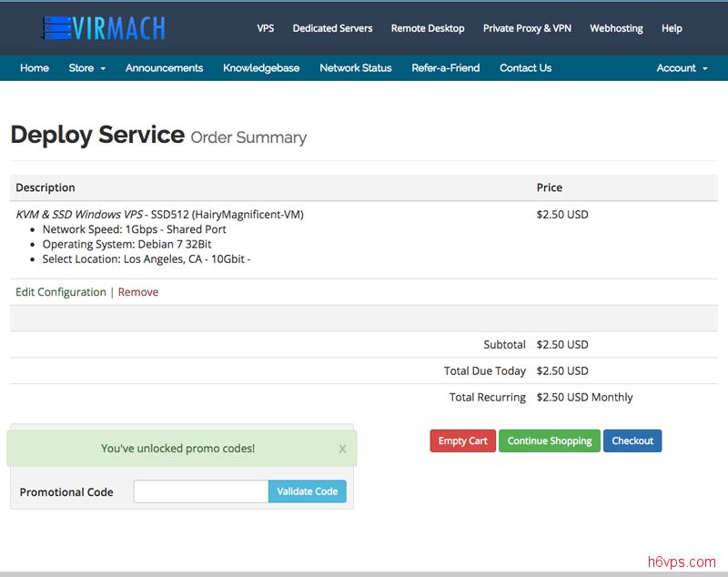Click Contact Us in the navbar
This screenshot has width=728, height=577.
(526, 68)
